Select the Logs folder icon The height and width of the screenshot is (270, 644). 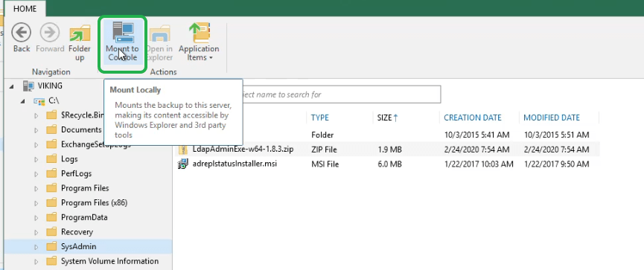click(x=51, y=158)
